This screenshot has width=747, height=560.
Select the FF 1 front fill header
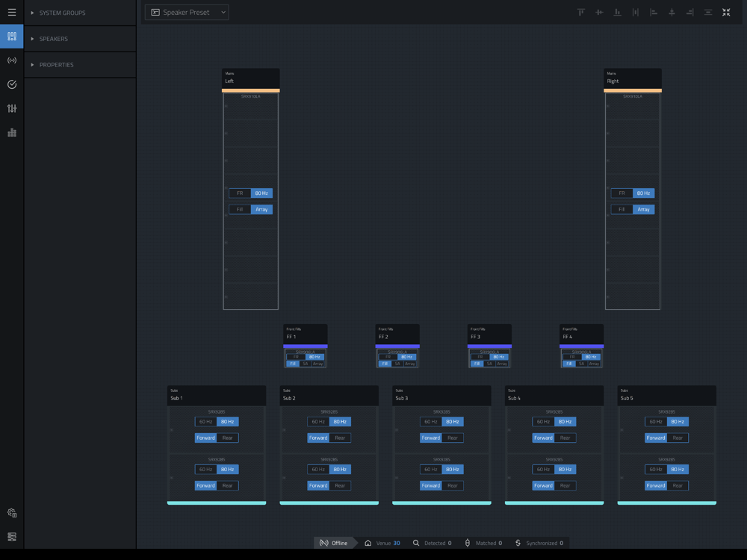tap(306, 334)
